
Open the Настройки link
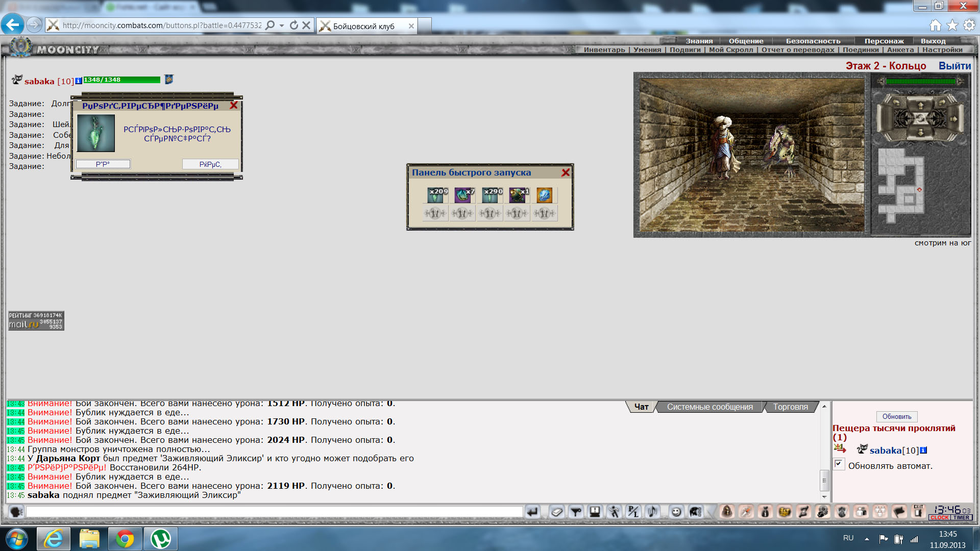point(942,49)
